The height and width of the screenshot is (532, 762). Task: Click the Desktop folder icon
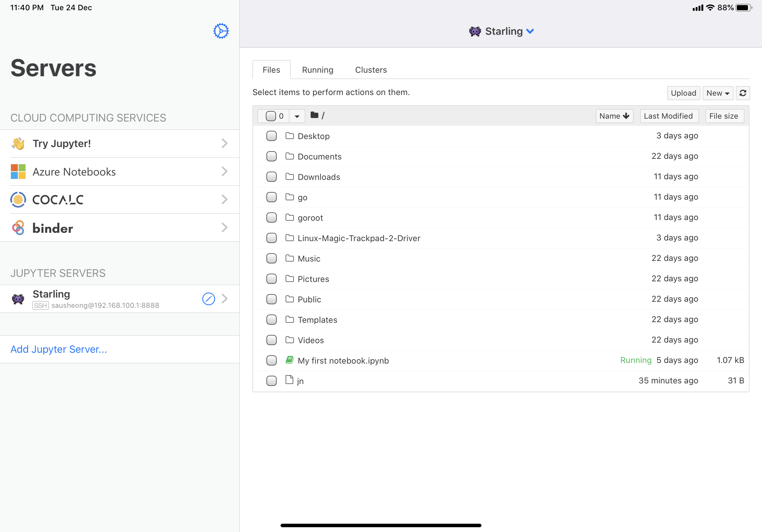289,136
